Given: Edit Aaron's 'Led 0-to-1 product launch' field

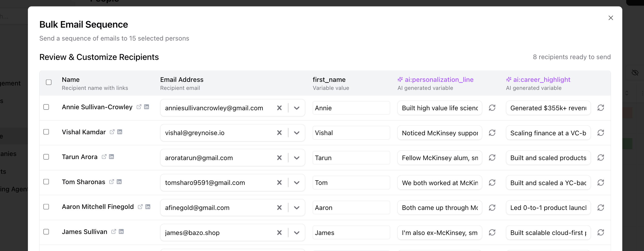Looking at the screenshot, I should (x=548, y=208).
